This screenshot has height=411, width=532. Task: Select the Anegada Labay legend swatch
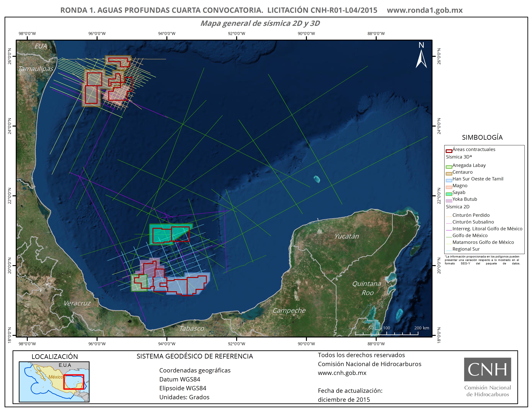click(449, 167)
